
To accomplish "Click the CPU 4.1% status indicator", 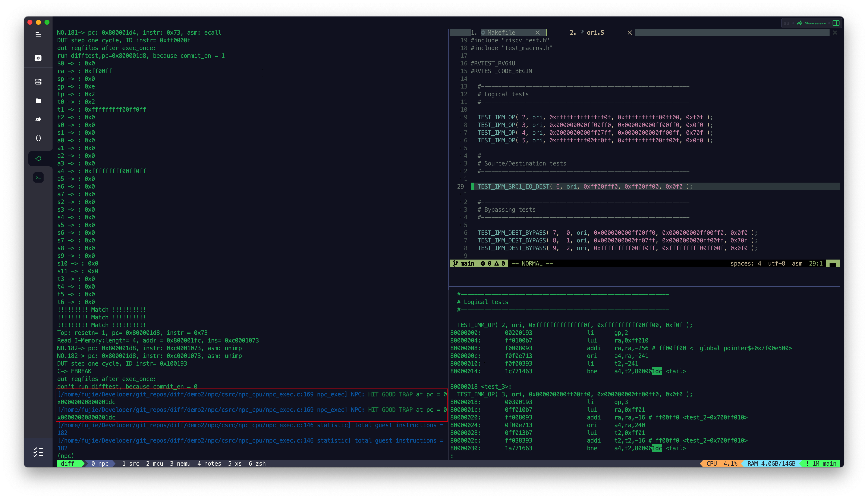I will pyautogui.click(x=721, y=463).
